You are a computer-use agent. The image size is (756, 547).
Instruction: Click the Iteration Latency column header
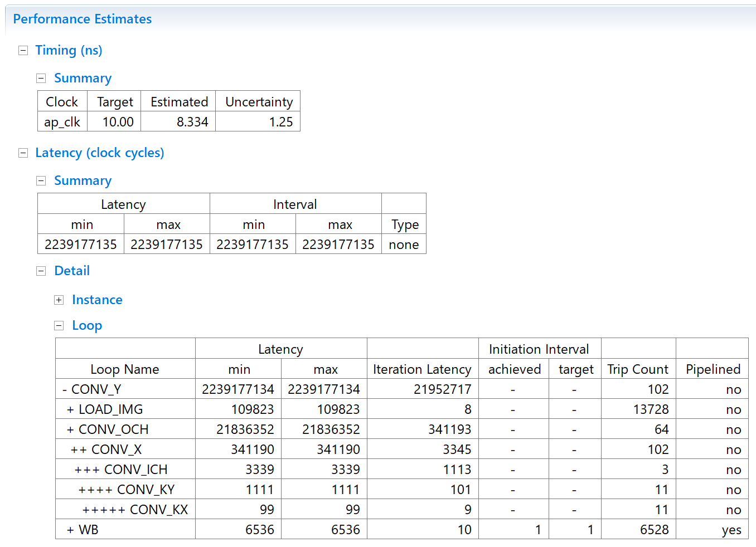pos(423,369)
